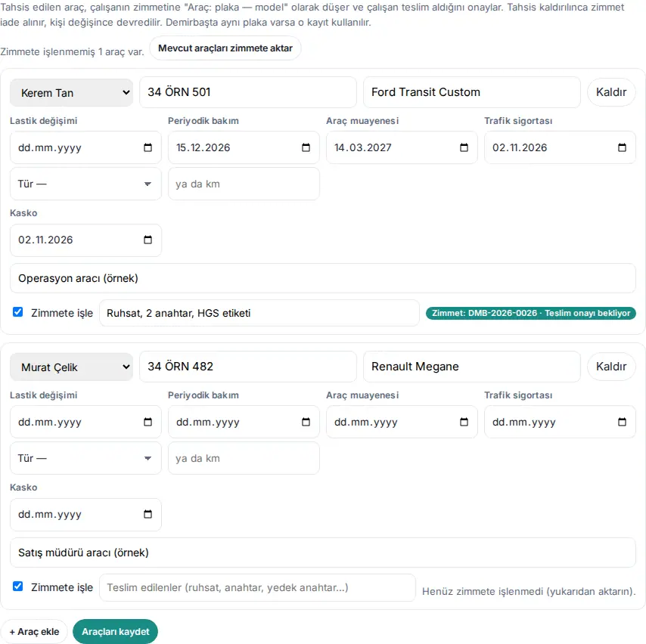Click the Periyodik bakım date 15.12.2026
The height and width of the screenshot is (644, 646).
click(244, 147)
